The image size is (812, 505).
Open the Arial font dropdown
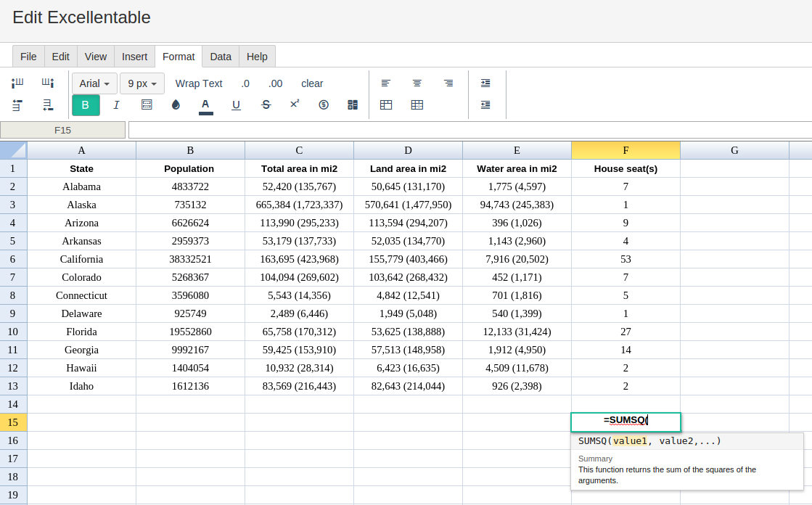pos(94,83)
